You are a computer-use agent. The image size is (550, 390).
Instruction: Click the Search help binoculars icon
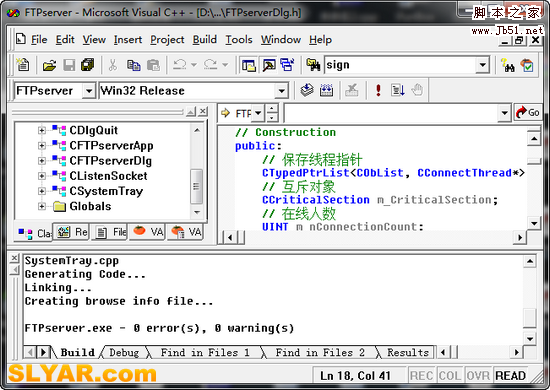tap(508, 65)
